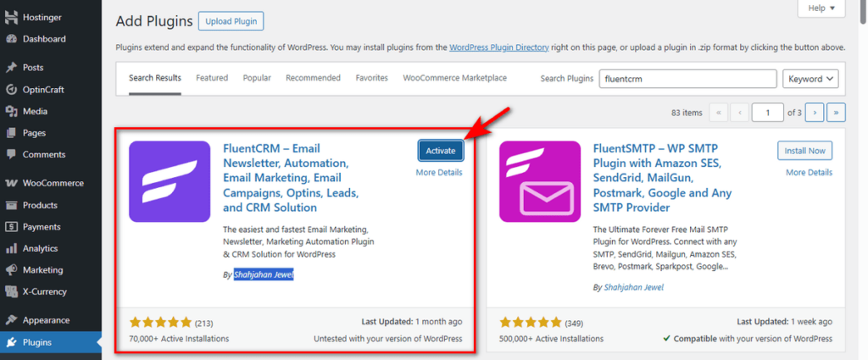The height and width of the screenshot is (360, 868).
Task: Click the OptinCraft icon in sidebar
Action: [11, 90]
